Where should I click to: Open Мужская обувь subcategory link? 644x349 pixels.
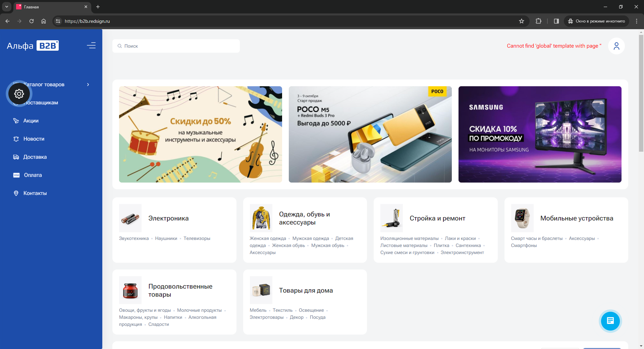point(328,246)
